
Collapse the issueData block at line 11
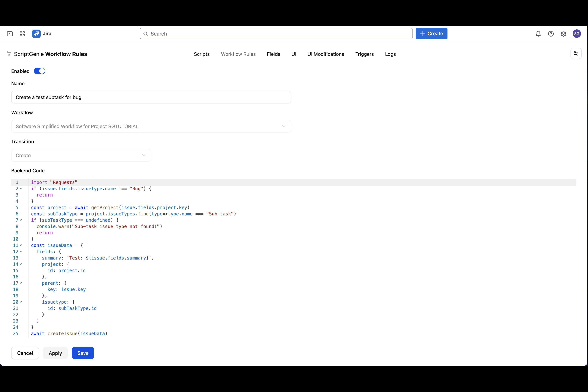pos(21,245)
